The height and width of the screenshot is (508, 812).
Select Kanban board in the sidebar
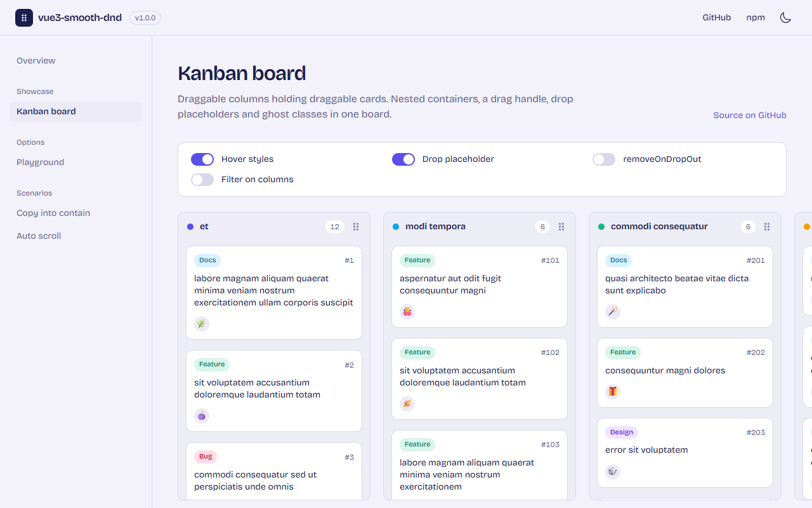tap(75, 112)
